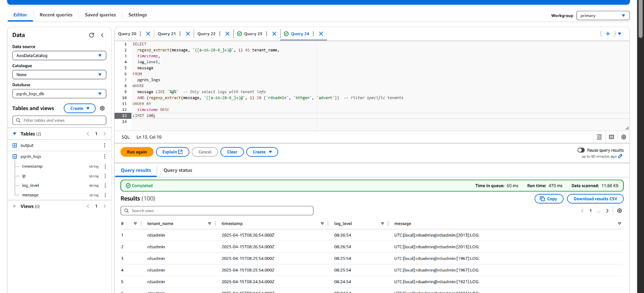This screenshot has width=644, height=293.
Task: Open the Settings tab
Action: point(137,15)
